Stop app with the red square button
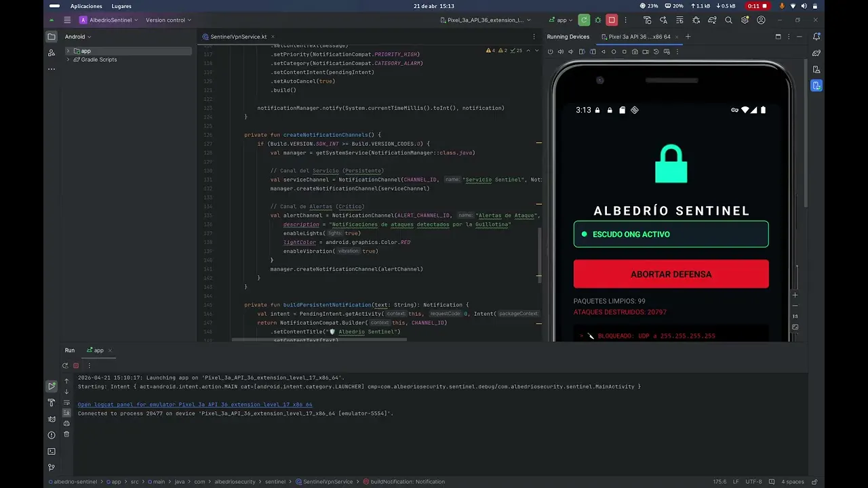The width and height of the screenshot is (868, 488). 612,20
